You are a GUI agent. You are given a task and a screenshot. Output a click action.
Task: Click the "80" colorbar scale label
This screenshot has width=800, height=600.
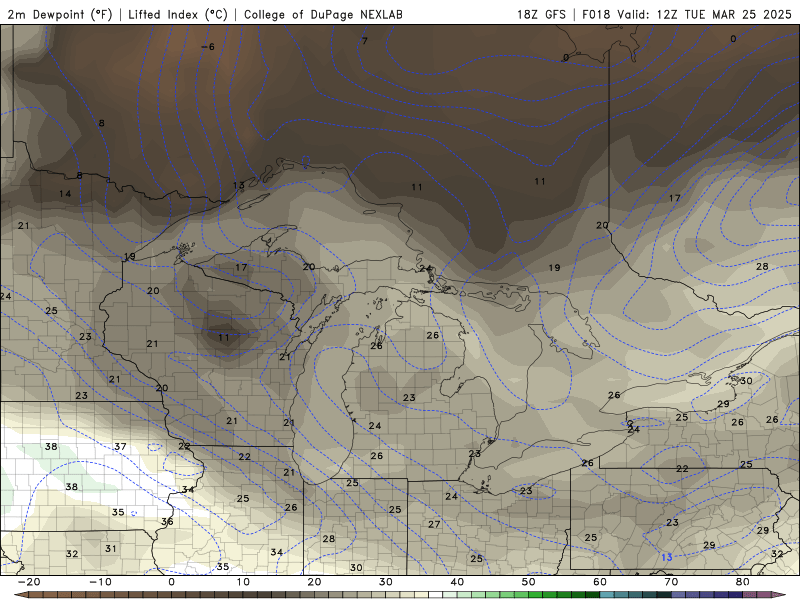[743, 582]
